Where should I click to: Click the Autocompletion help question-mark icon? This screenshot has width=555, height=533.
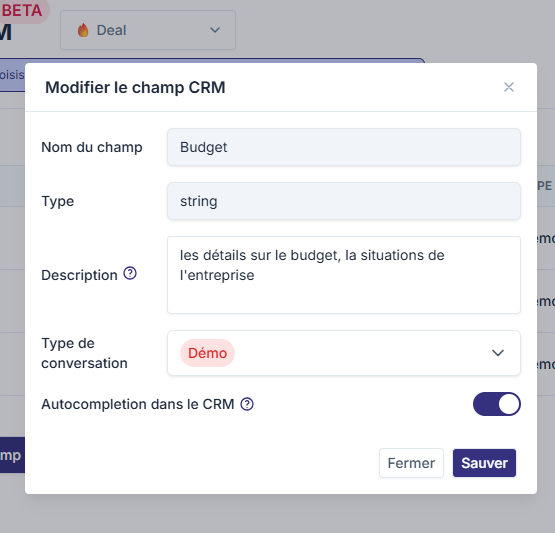(x=247, y=404)
